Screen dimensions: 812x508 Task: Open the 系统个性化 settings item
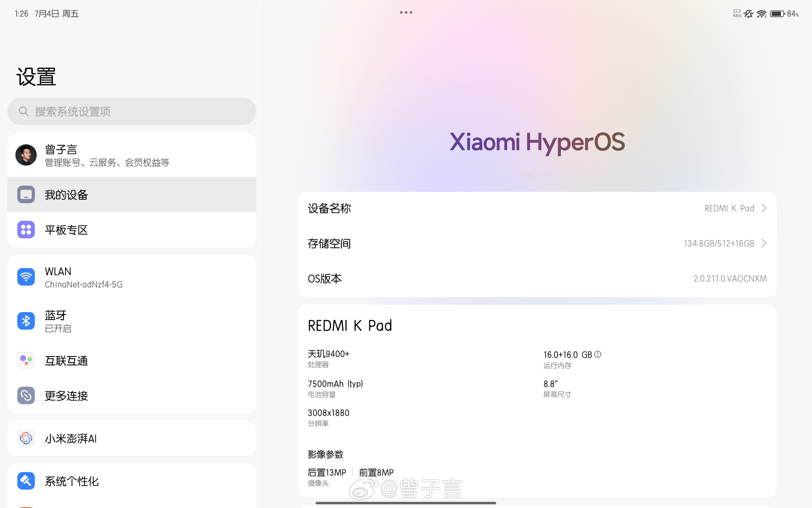pyautogui.click(x=131, y=481)
